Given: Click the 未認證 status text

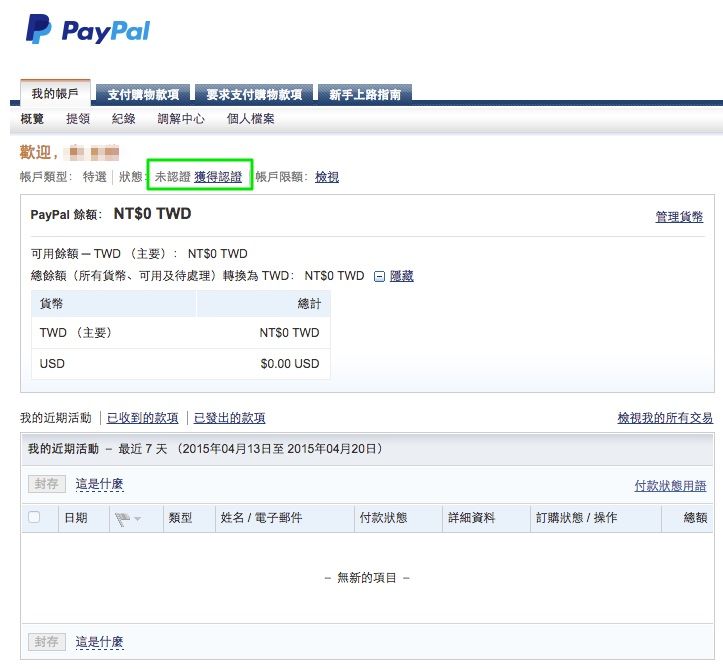Looking at the screenshot, I should pos(172,177).
